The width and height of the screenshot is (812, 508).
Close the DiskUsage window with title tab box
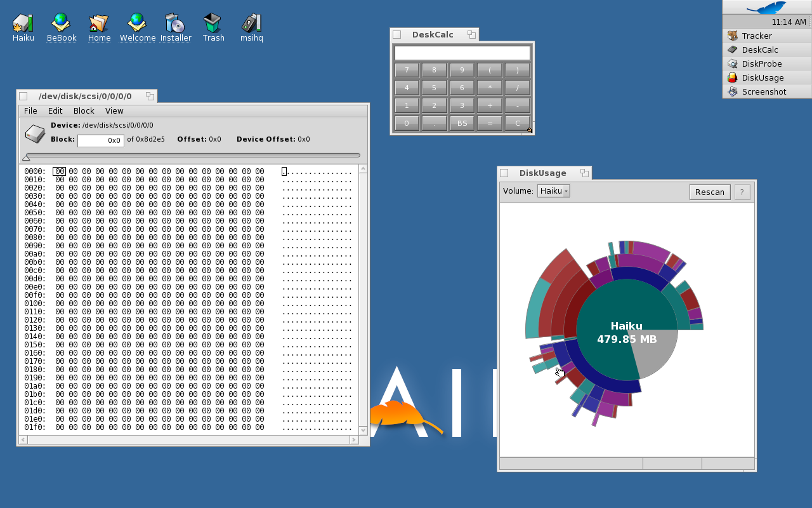pos(504,173)
